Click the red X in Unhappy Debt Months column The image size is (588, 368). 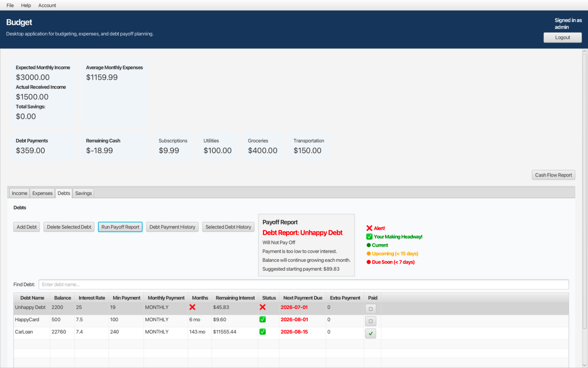192,307
